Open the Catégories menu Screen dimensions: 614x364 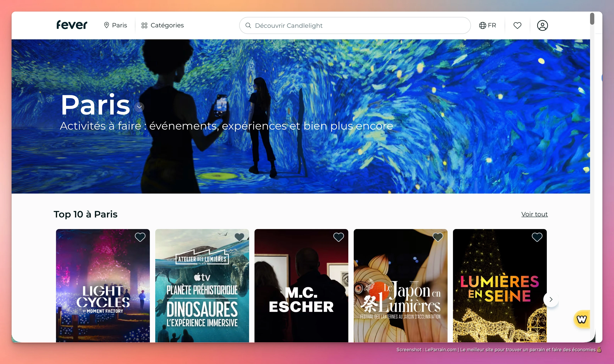coord(167,25)
